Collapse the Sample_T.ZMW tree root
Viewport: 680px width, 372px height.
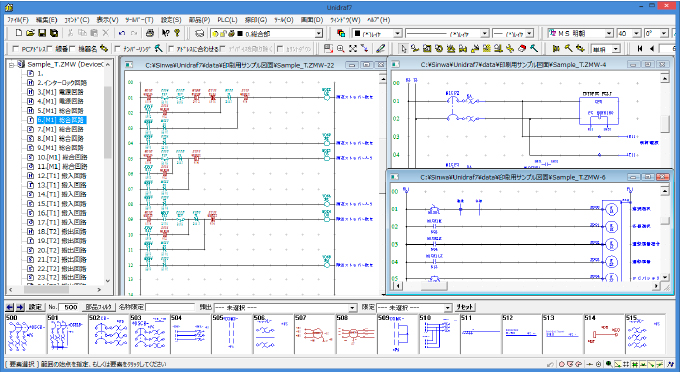(x=12, y=65)
